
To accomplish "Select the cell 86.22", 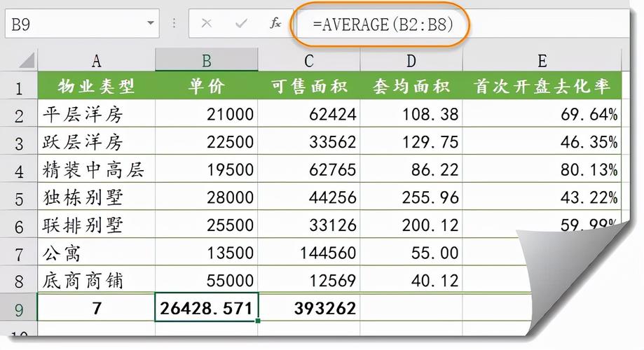I will (411, 169).
